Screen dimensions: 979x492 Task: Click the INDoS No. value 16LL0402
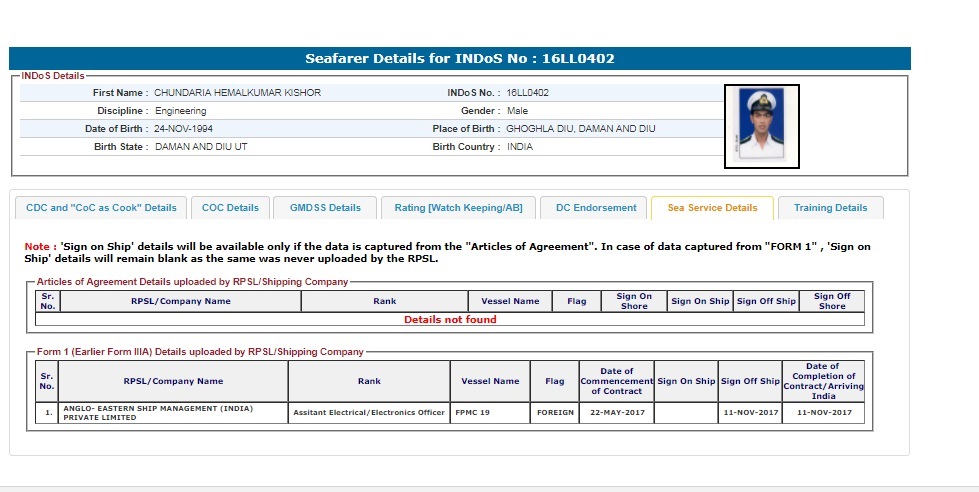[x=527, y=93]
